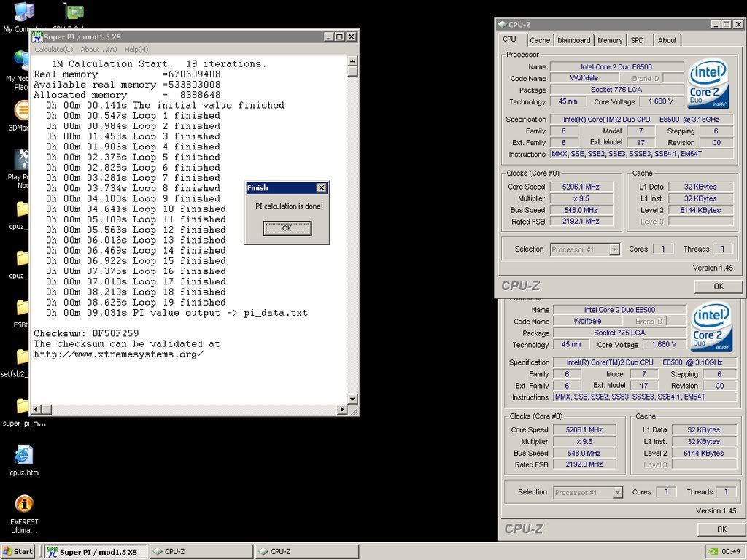This screenshot has width=747, height=560.
Task: Activate the Super PI / mod1.5 XS taskbar button
Action: 96,551
